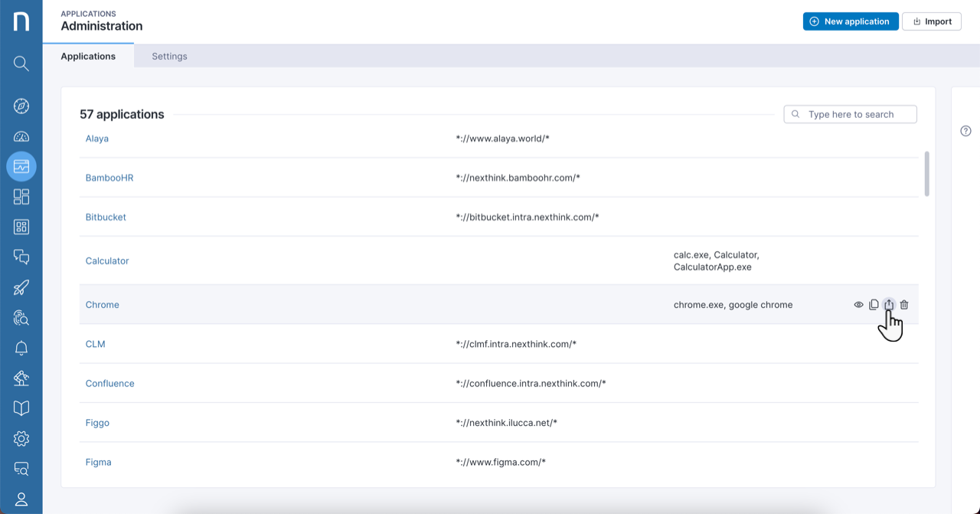Switch to the Settings tab
Viewport: 980px width, 514px height.
coord(169,56)
